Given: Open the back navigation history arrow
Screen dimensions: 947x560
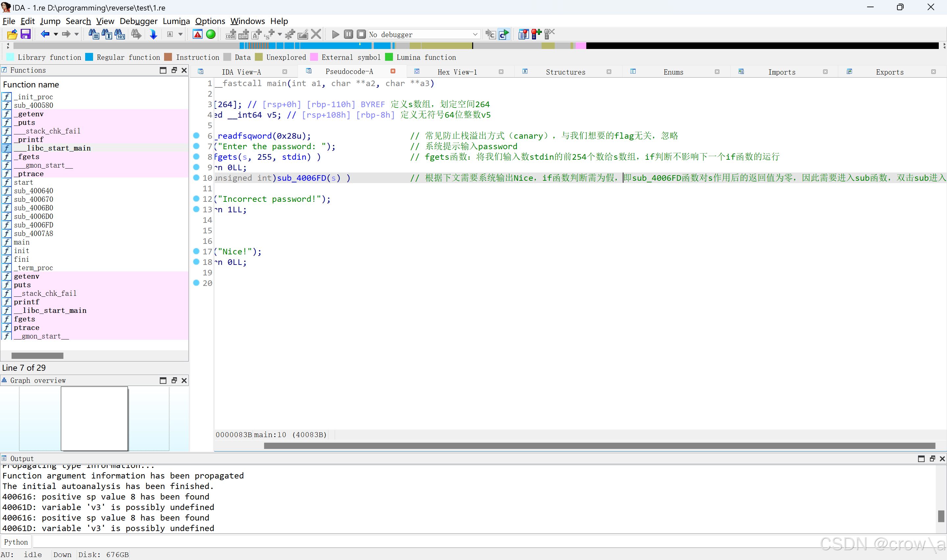Looking at the screenshot, I should [x=56, y=34].
